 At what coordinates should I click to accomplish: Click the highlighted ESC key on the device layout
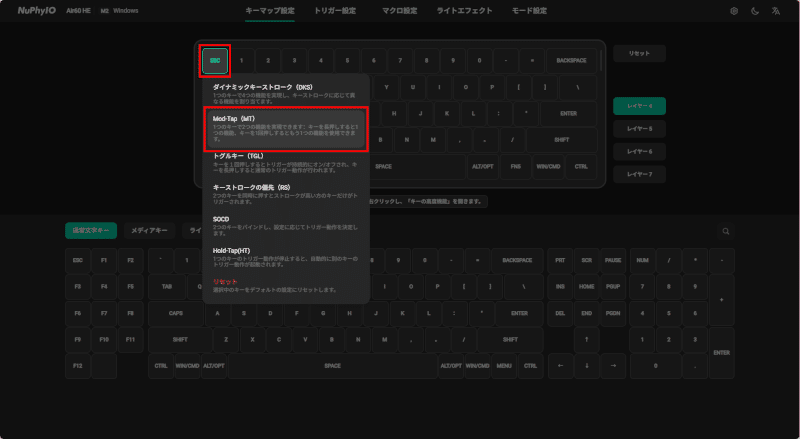215,61
